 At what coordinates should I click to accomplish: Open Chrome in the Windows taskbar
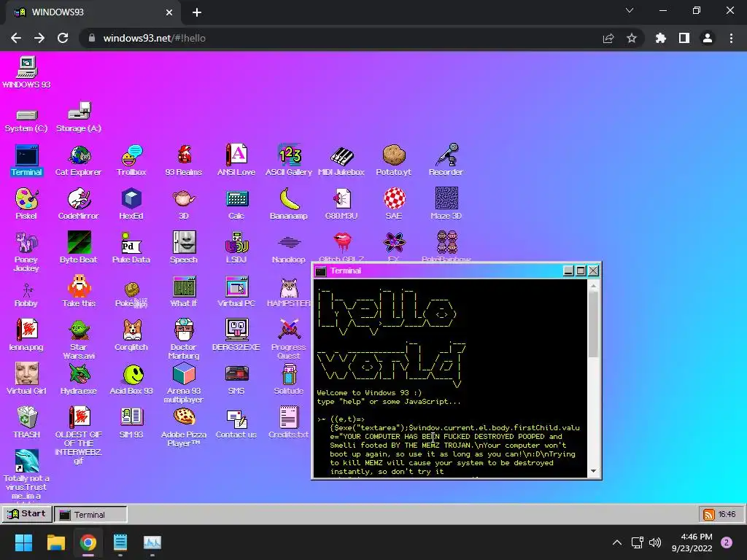pos(88,542)
